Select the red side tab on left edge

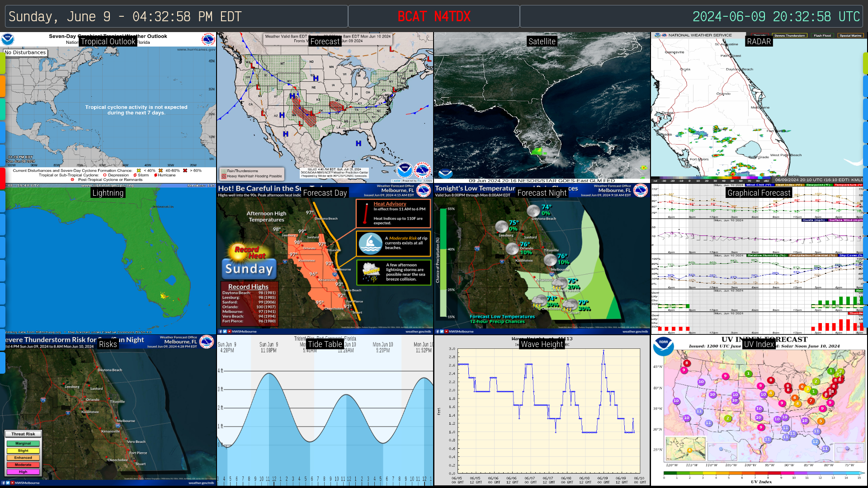[x=2, y=178]
